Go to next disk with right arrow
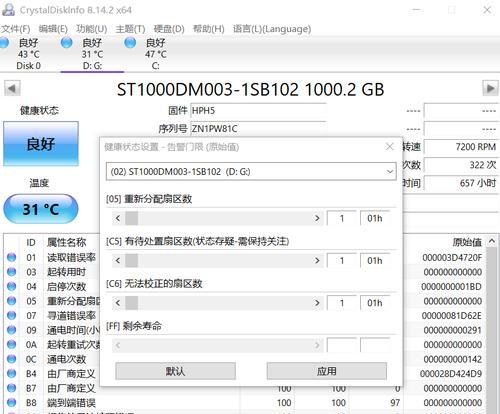 (x=490, y=89)
